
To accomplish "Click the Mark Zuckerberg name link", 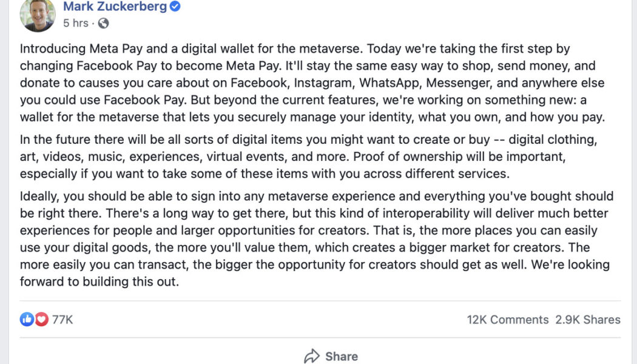I will pyautogui.click(x=115, y=7).
